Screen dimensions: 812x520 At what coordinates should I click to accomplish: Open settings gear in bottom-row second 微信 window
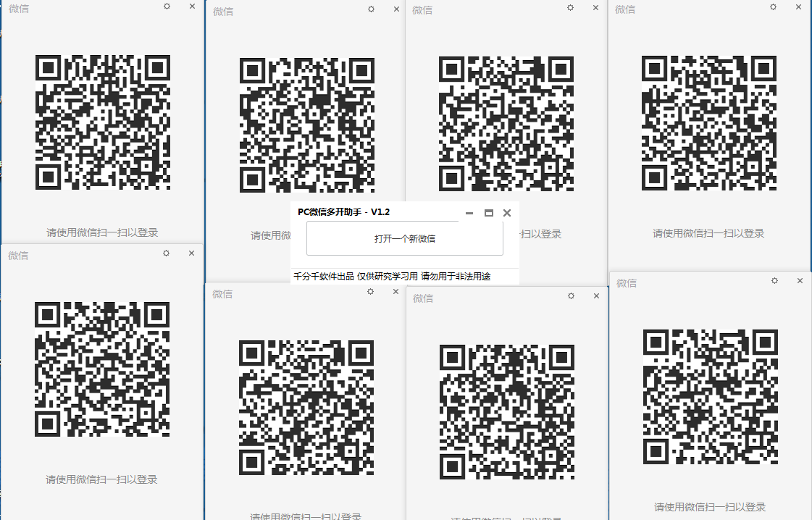tap(370, 292)
